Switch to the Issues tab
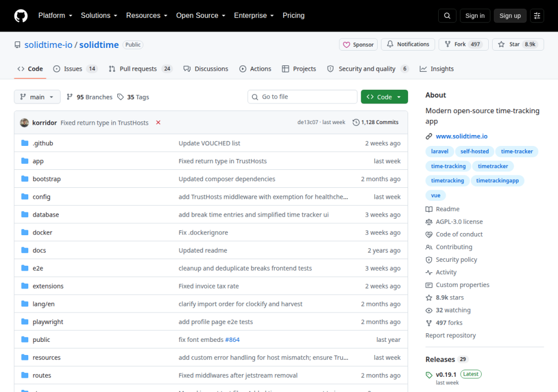The width and height of the screenshot is (558, 392). tap(75, 69)
